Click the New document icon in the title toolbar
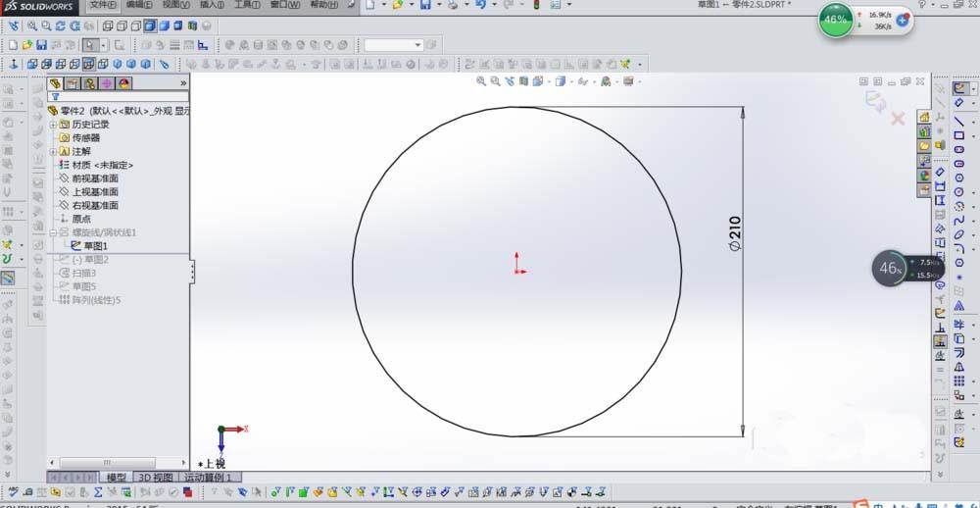The width and height of the screenshot is (980, 508). pyautogui.click(x=370, y=5)
